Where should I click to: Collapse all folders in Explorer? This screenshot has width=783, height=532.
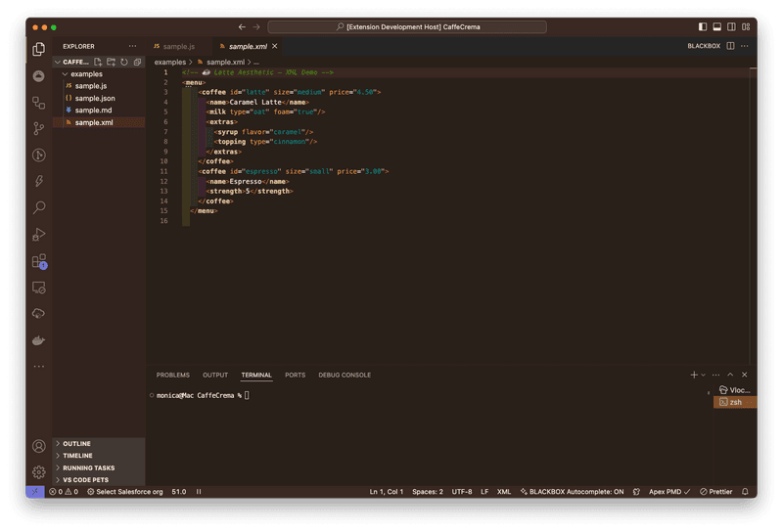(137, 62)
